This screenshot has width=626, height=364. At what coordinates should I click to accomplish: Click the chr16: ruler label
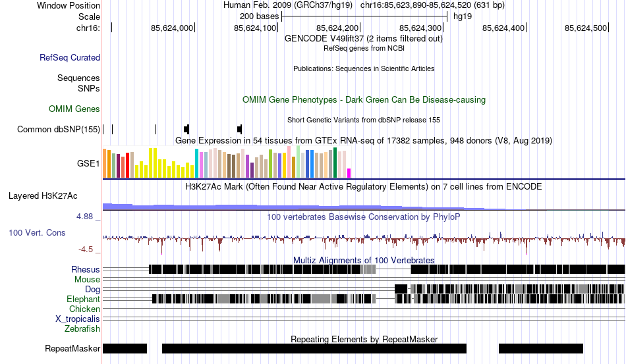[88, 28]
